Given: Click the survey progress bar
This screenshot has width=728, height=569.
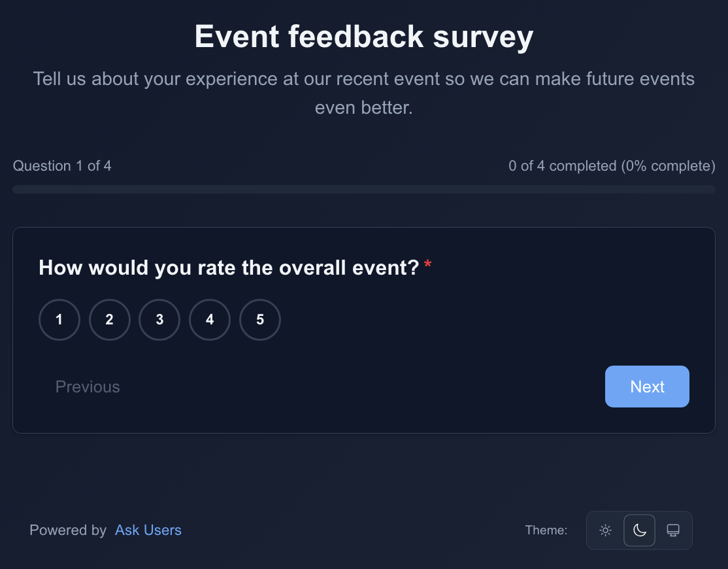Looking at the screenshot, I should [364, 189].
